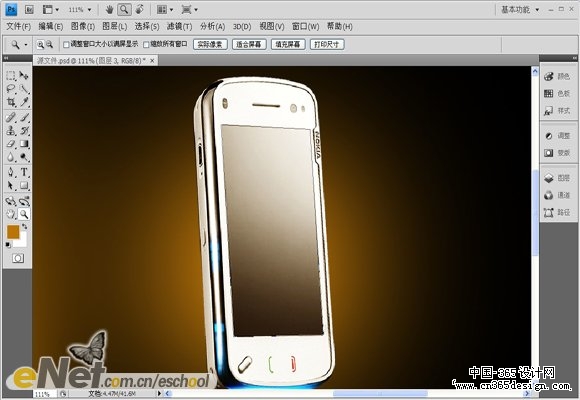Viewport: 580px width, 400px height.
Task: Select the Eraser tool
Action: pyautogui.click(x=11, y=144)
